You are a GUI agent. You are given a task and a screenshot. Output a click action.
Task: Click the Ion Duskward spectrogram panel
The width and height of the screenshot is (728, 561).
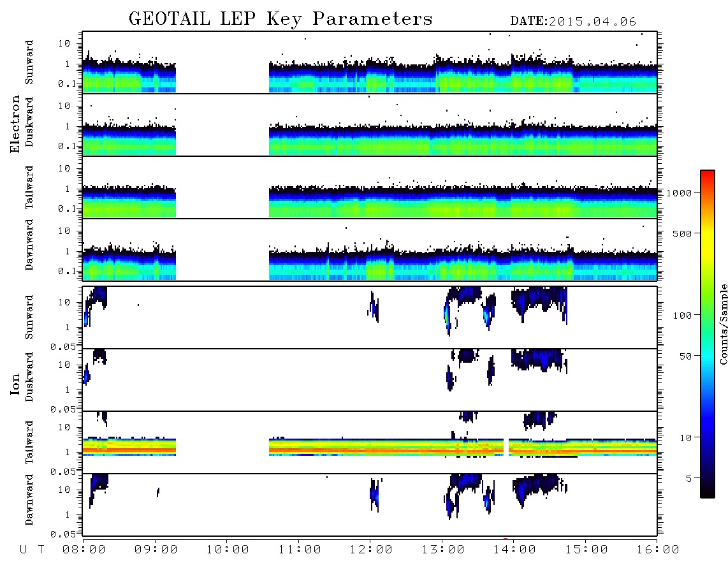tap(370, 379)
